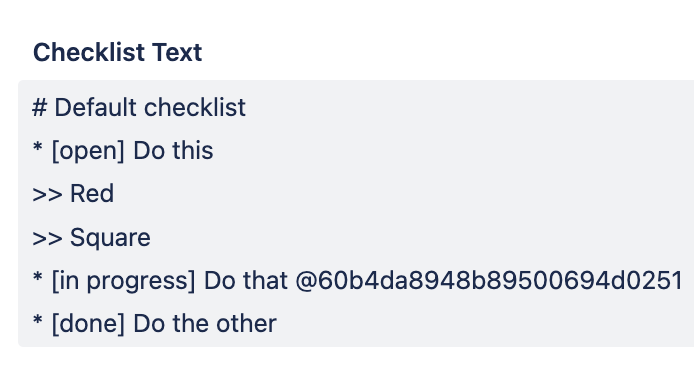
Task: Click the '# Default checklist' header line
Action: pyautogui.click(x=139, y=108)
